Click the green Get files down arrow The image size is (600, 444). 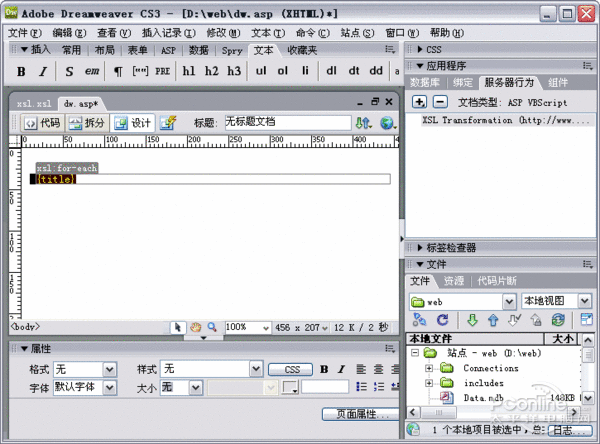coord(472,320)
